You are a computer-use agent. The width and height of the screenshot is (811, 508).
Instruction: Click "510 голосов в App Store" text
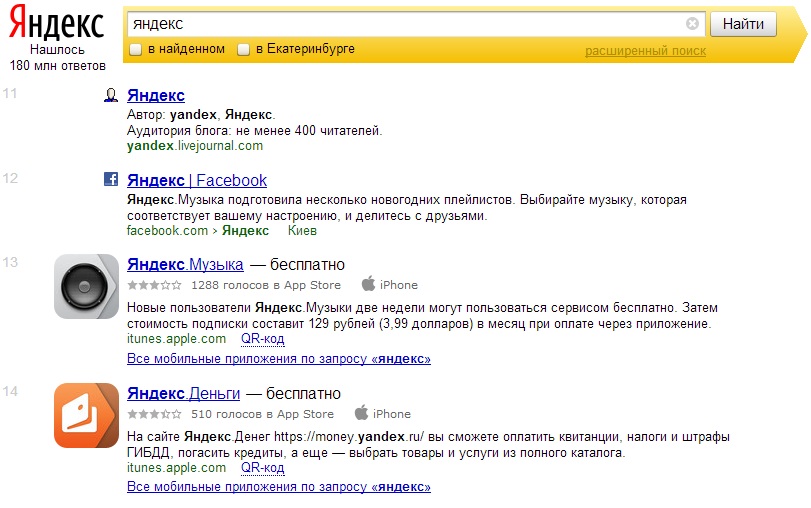pyautogui.click(x=262, y=414)
